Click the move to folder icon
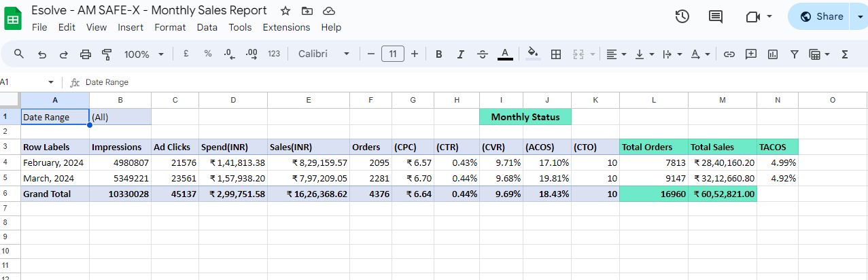 click(x=307, y=11)
